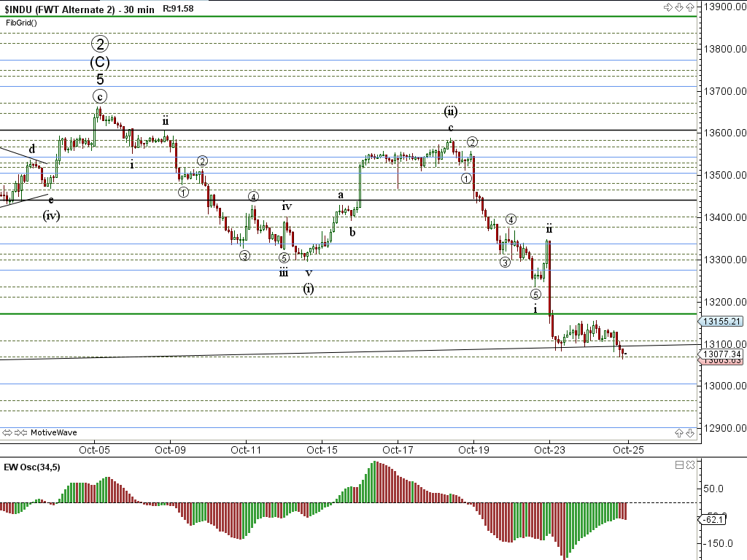This screenshot has height=560, width=747.
Task: Click the horizontal compress arrows beside MotiveWave
Action: [21, 432]
